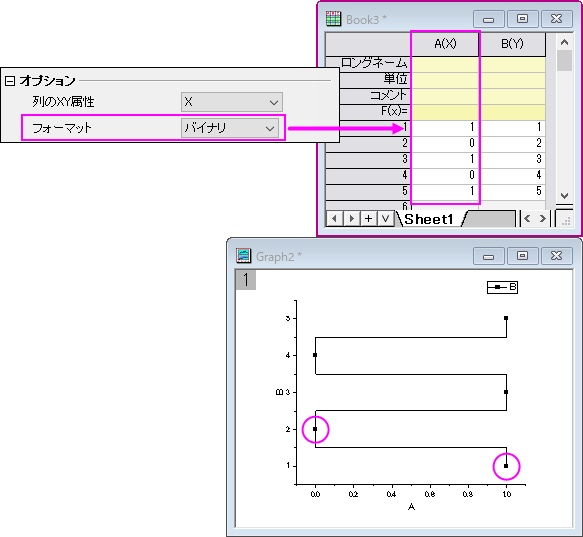Click cell B row 5 containing 5
Viewport: 583px width, 537px height.
[512, 192]
